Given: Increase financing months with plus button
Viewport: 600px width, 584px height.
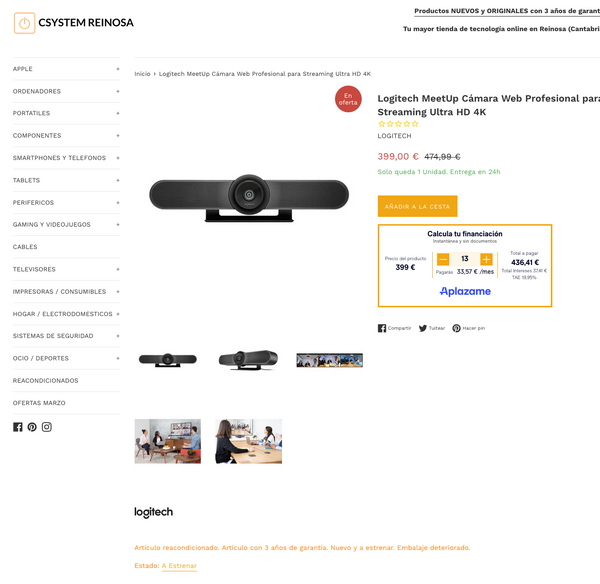Looking at the screenshot, I should click(486, 259).
